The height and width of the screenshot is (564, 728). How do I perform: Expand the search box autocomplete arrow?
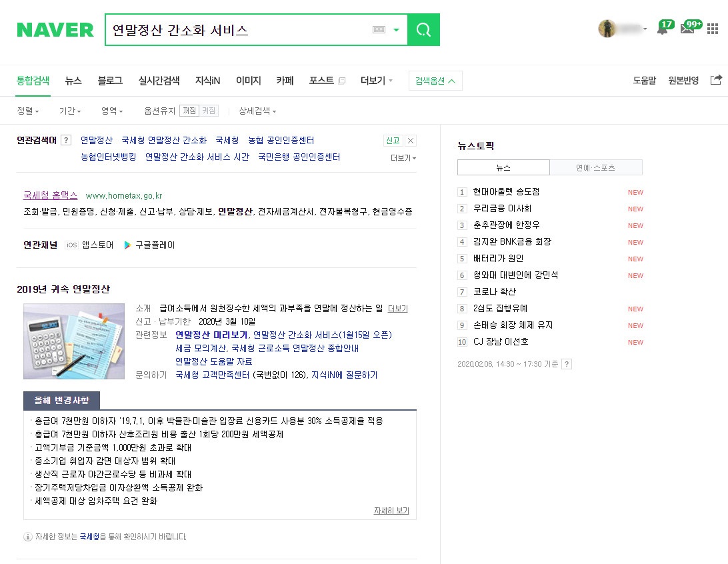click(x=396, y=30)
